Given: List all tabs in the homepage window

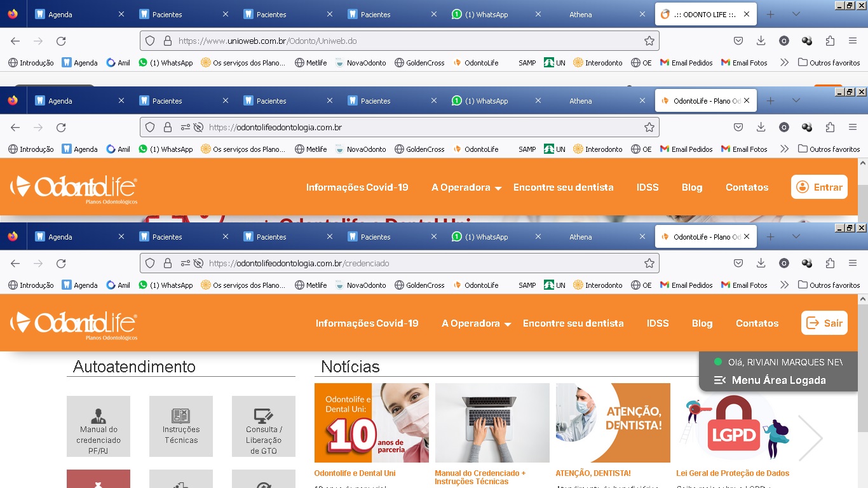Looking at the screenshot, I should pos(796,100).
